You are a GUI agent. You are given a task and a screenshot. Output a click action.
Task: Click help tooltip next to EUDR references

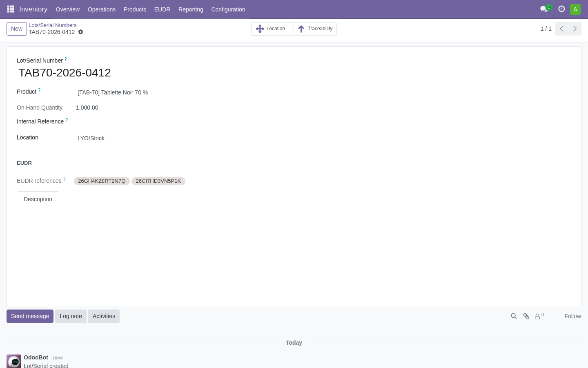click(64, 179)
